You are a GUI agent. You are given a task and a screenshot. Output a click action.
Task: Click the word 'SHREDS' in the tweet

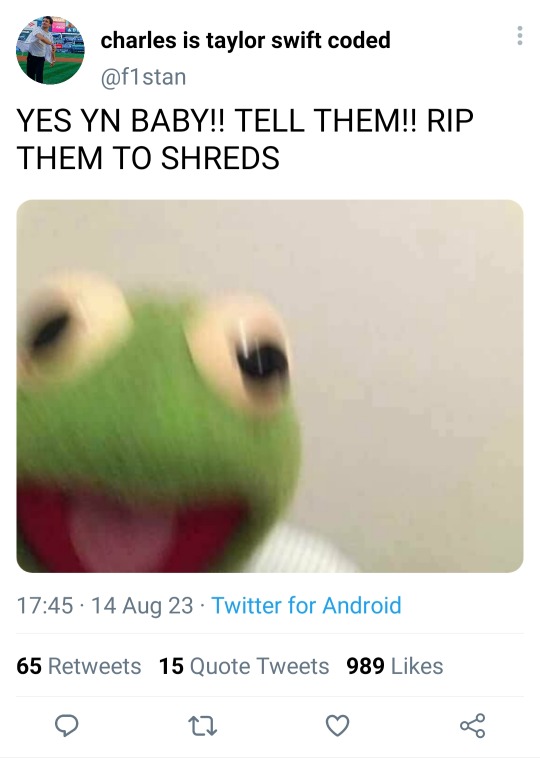click(220, 158)
